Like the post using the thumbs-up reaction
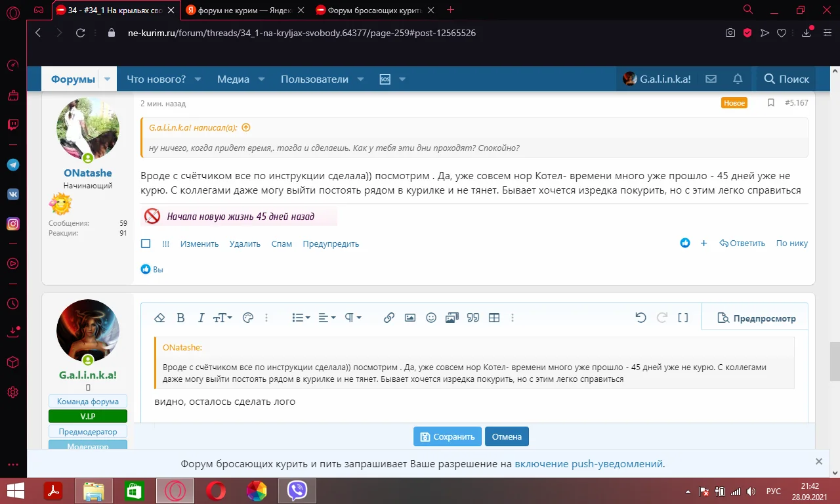 (x=685, y=243)
